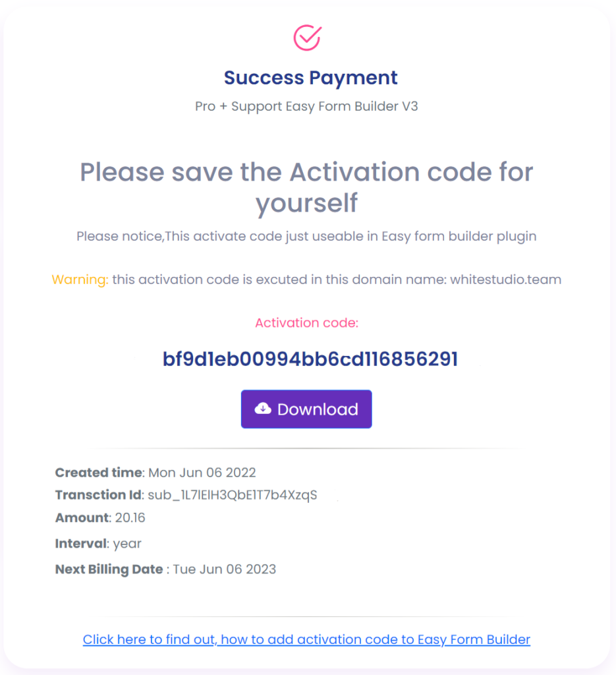The width and height of the screenshot is (616, 675).
Task: Click the purple Download button
Action: point(306,409)
